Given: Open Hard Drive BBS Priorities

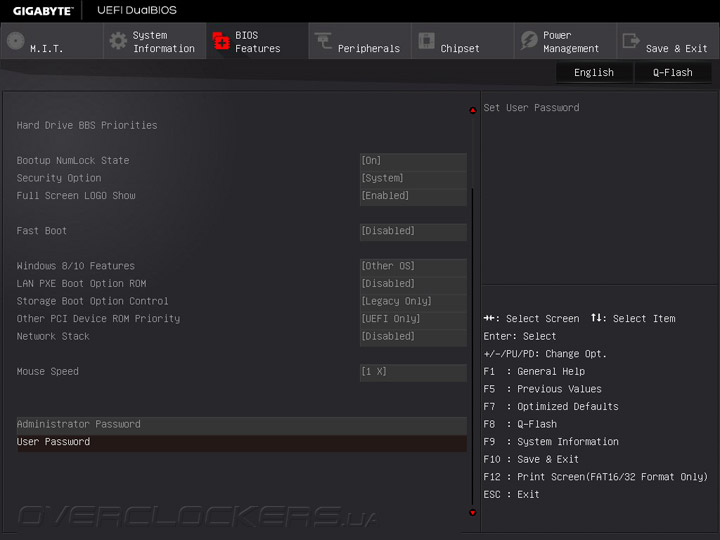Looking at the screenshot, I should click(87, 125).
